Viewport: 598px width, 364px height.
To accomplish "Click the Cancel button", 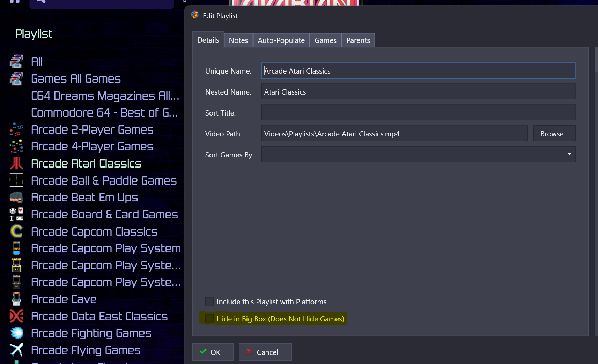I will pos(265,352).
